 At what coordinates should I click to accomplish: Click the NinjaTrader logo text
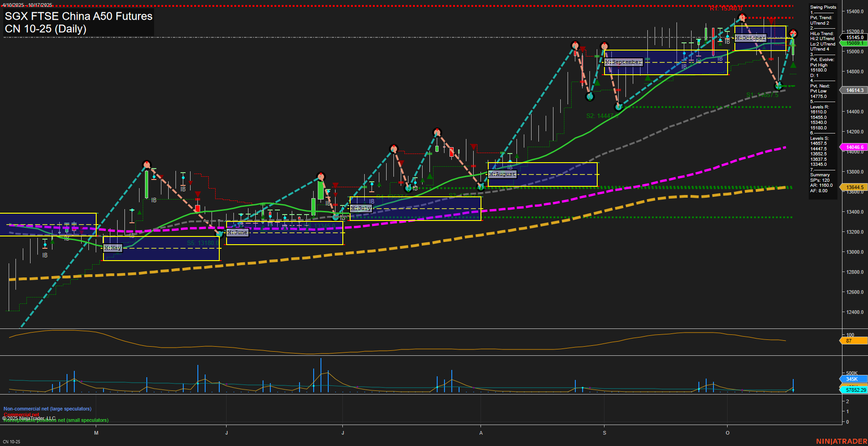click(841, 441)
